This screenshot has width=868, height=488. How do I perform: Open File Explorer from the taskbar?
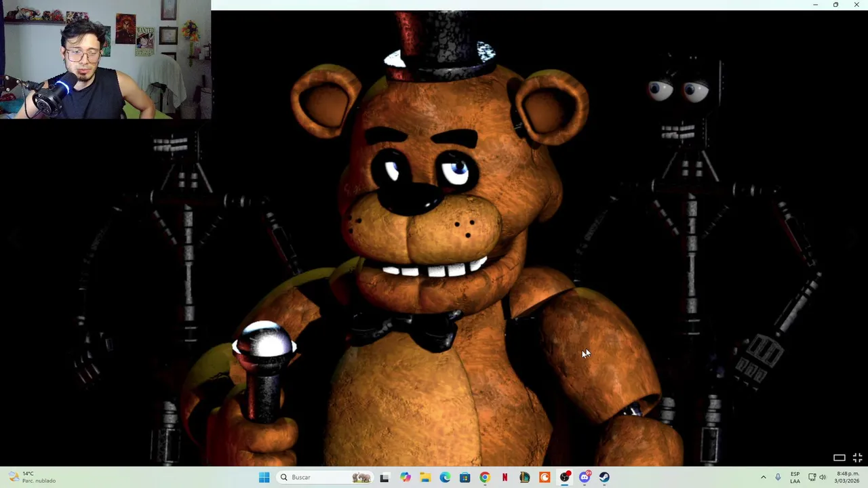(425, 477)
